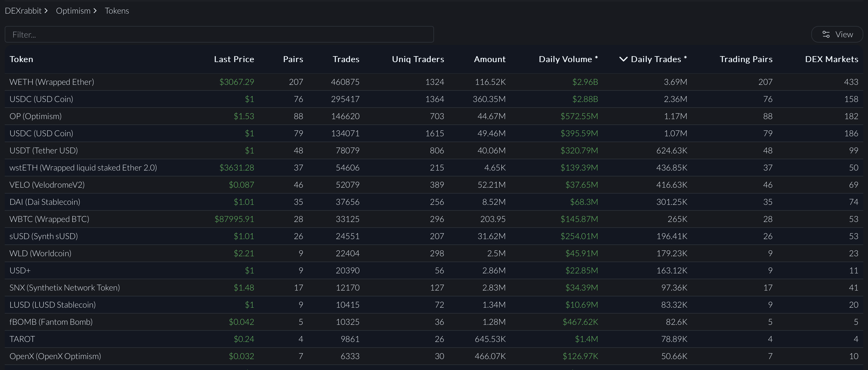Open WETH (Wrapped Ether) token

pos(52,82)
